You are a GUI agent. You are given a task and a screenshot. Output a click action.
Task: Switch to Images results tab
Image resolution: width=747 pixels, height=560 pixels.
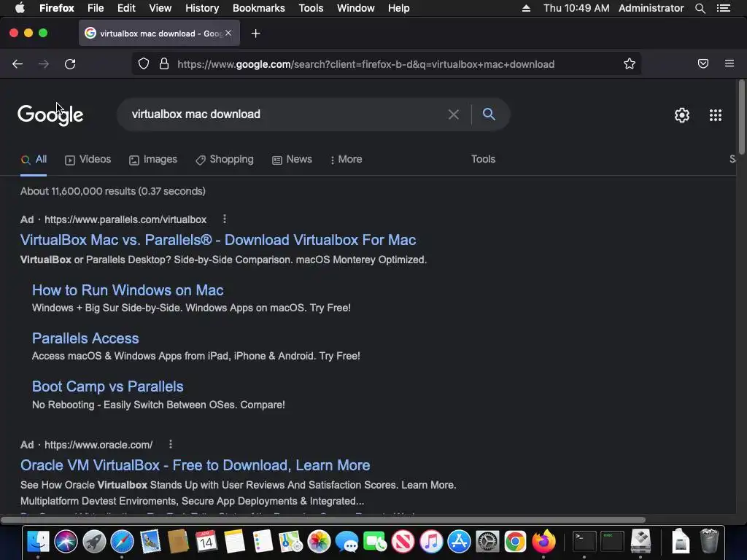pos(153,160)
